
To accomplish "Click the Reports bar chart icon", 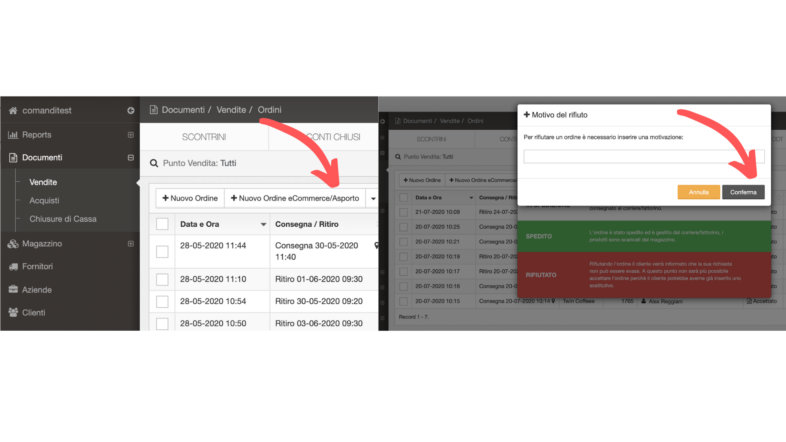I will (x=14, y=134).
